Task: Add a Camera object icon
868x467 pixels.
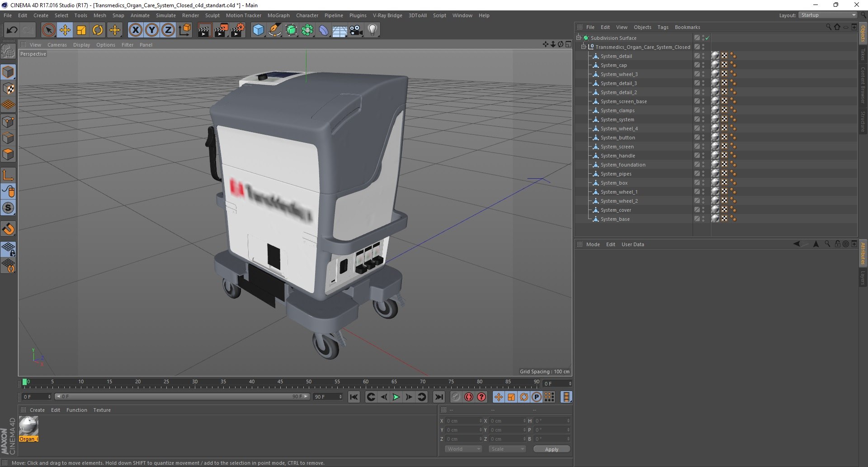Action: coord(356,30)
